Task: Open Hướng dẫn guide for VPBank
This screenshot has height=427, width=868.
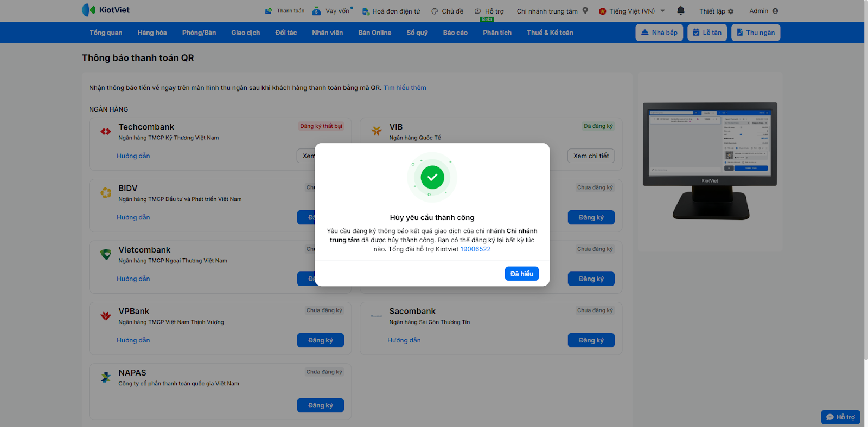Action: pos(133,340)
